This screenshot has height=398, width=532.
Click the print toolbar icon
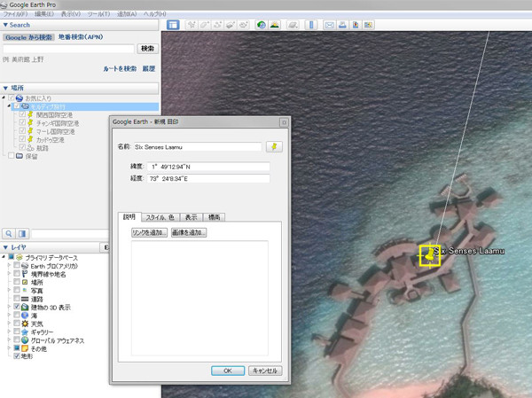[x=342, y=25]
